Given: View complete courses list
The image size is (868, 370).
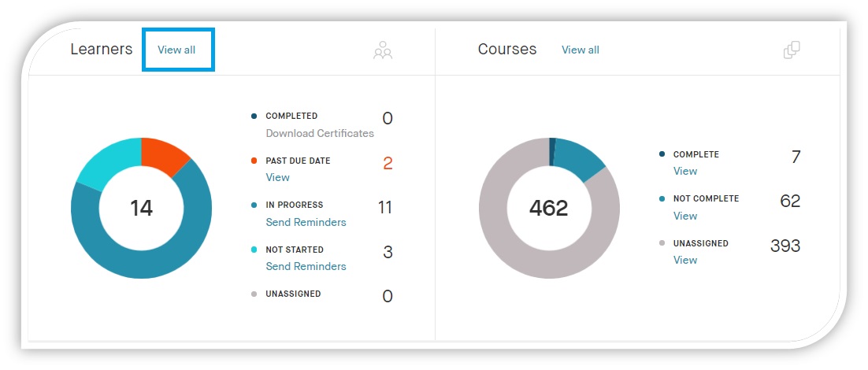Looking at the screenshot, I should [x=684, y=172].
